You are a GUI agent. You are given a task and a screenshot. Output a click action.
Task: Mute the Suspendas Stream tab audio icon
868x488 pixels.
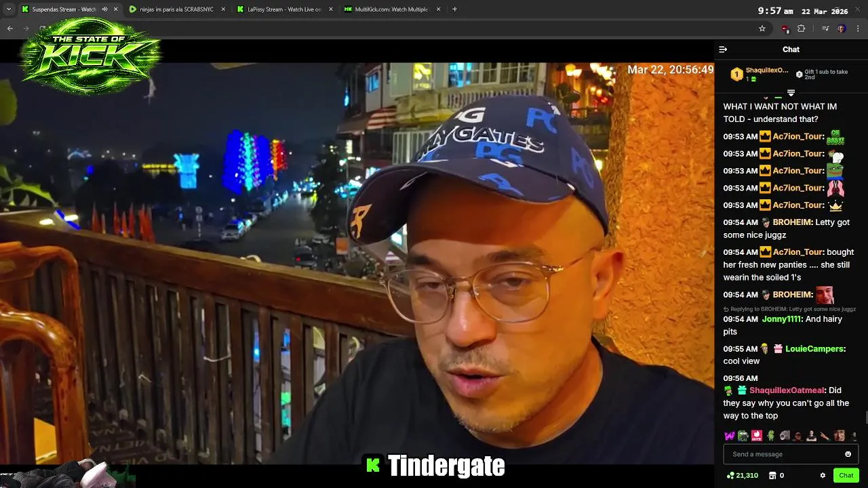(104, 9)
